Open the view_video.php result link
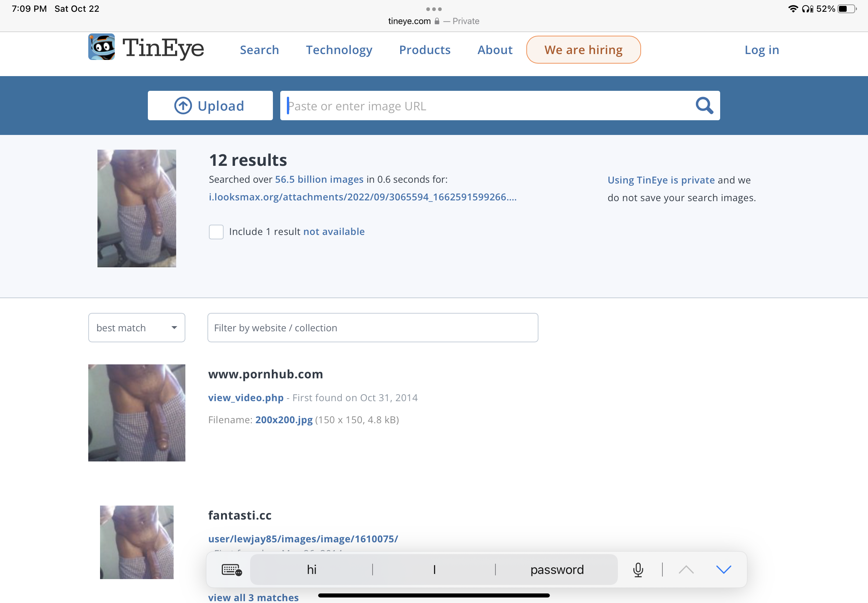868x603 pixels. pyautogui.click(x=246, y=398)
